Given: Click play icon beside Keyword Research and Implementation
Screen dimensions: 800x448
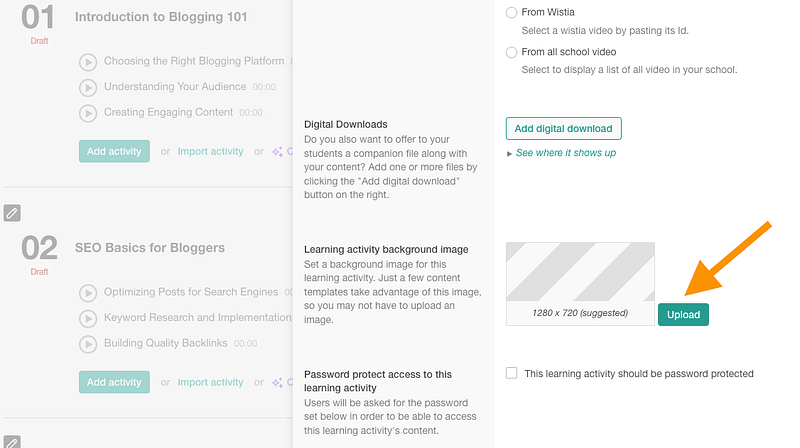Looking at the screenshot, I should click(88, 318).
